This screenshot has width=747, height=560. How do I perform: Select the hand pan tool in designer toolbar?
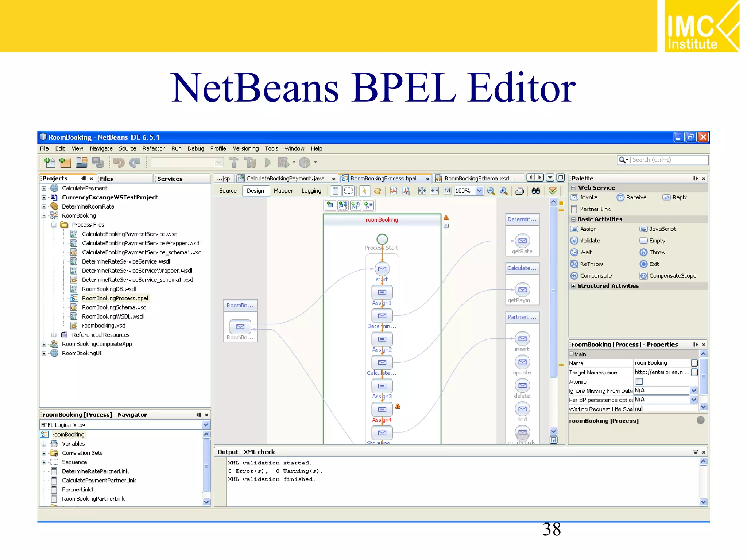pos(378,191)
